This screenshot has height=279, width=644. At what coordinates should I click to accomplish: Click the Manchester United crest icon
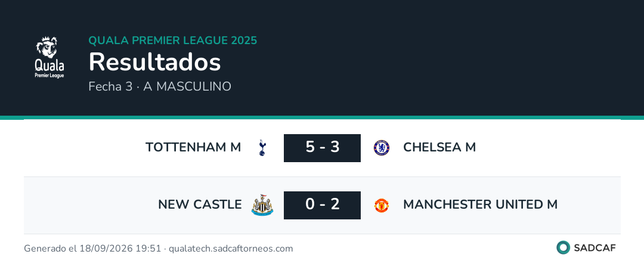pyautogui.click(x=382, y=205)
